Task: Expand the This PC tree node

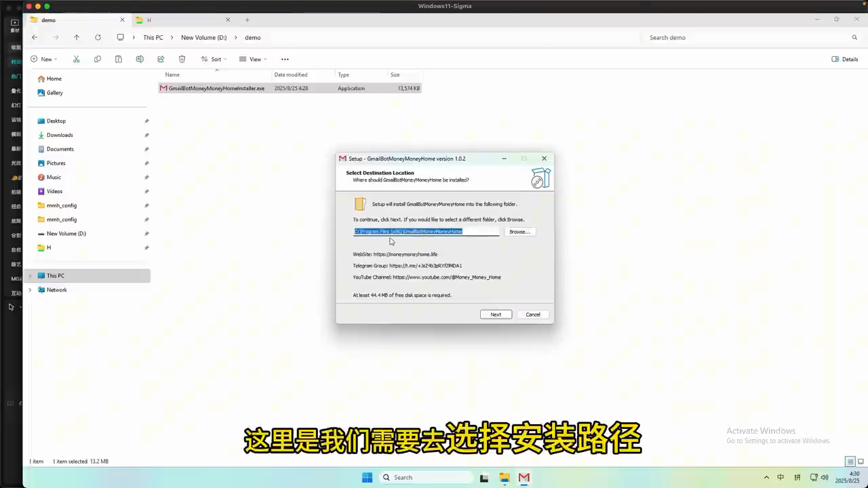Action: click(30, 276)
